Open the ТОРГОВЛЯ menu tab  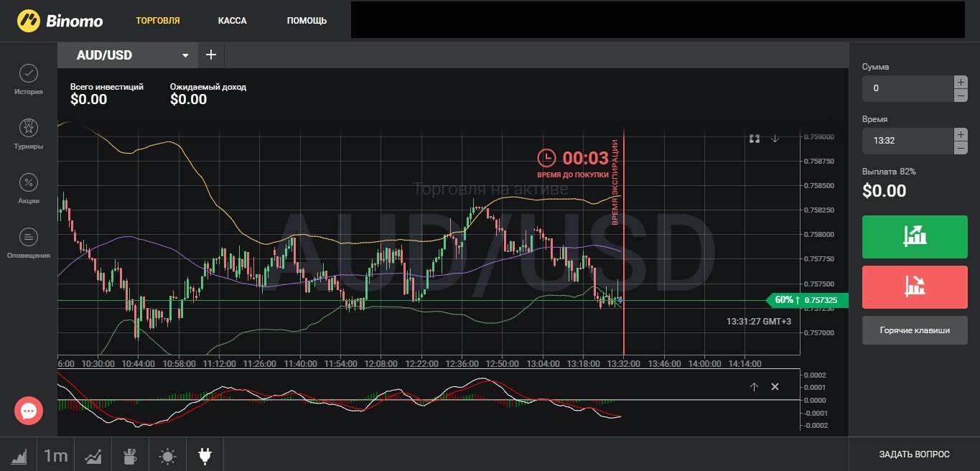click(158, 21)
